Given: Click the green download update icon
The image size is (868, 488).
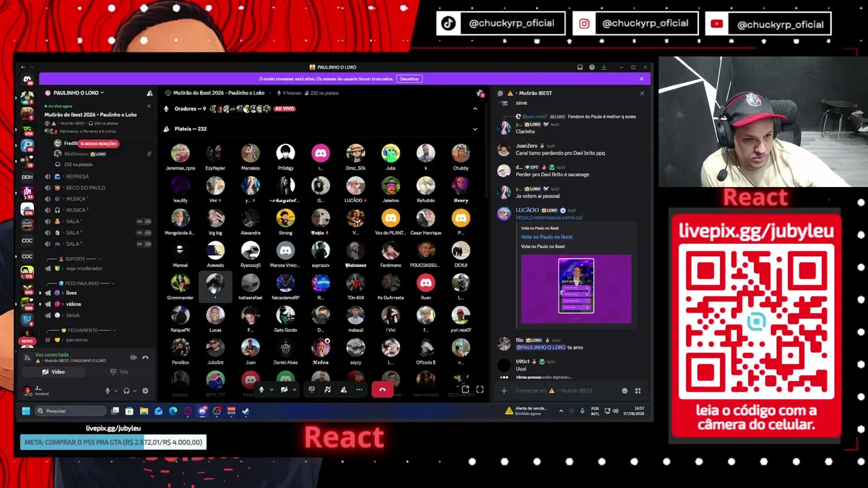Looking at the screenshot, I should pyautogui.click(x=604, y=67).
